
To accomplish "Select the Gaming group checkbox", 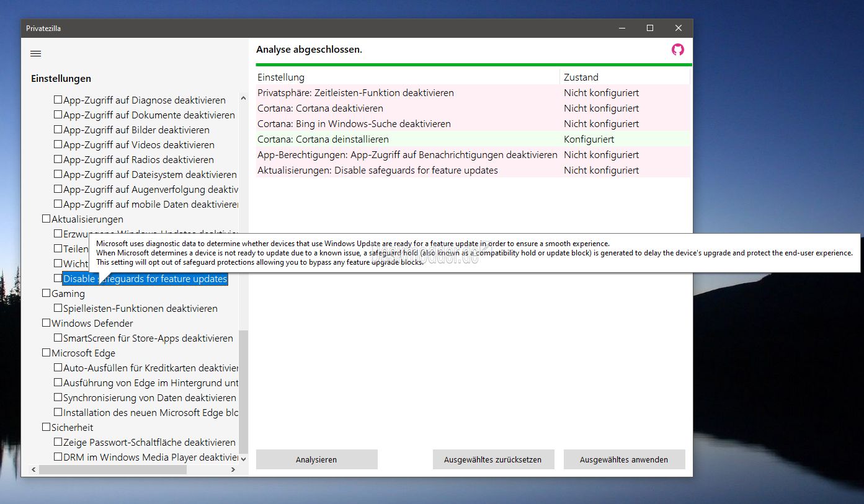I will [46, 293].
